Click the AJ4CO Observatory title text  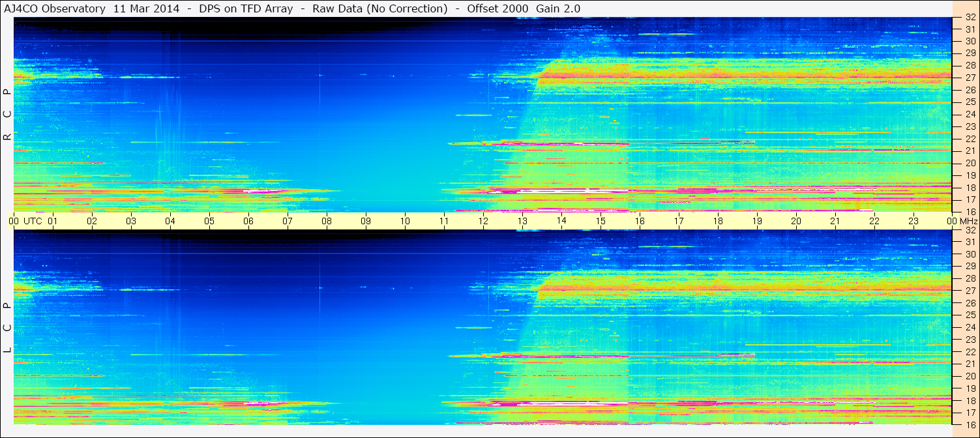[54, 8]
